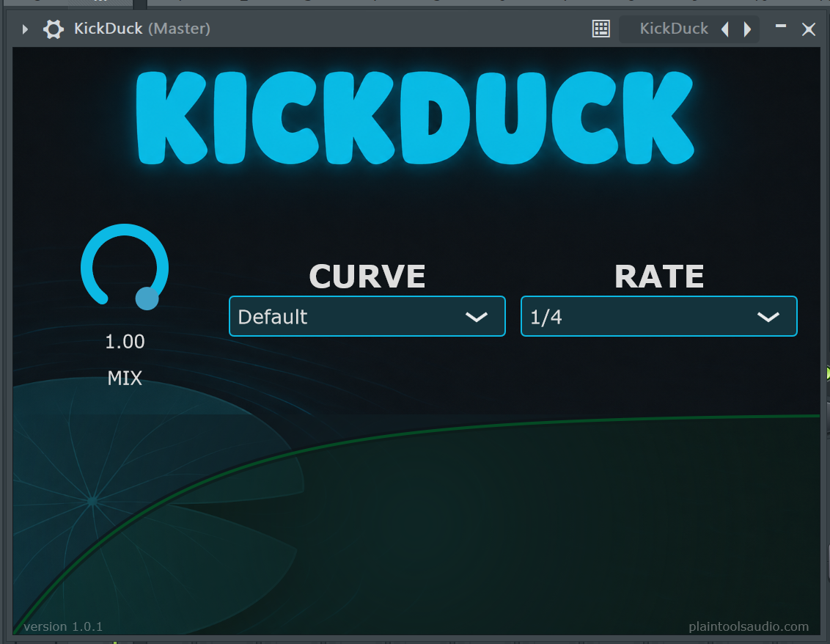Screen dimensions: 830x644
Task: Open the KickDuck preset name selector
Action: (x=674, y=29)
